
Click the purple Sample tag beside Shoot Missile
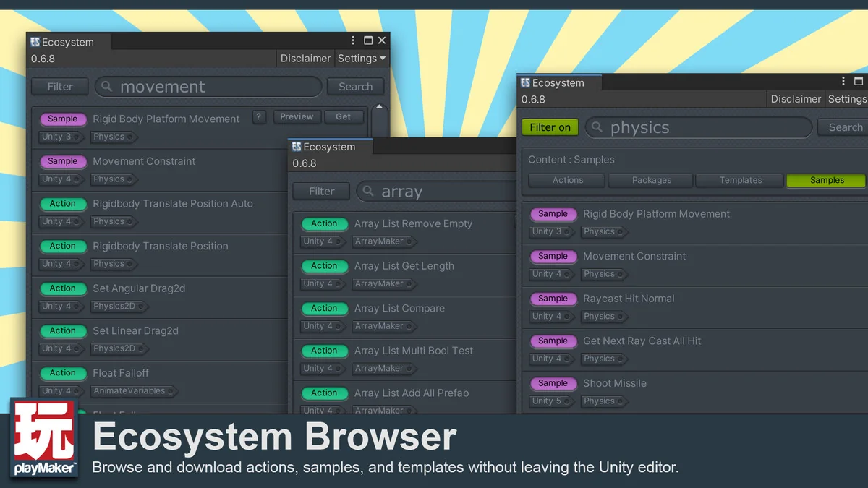tap(553, 383)
